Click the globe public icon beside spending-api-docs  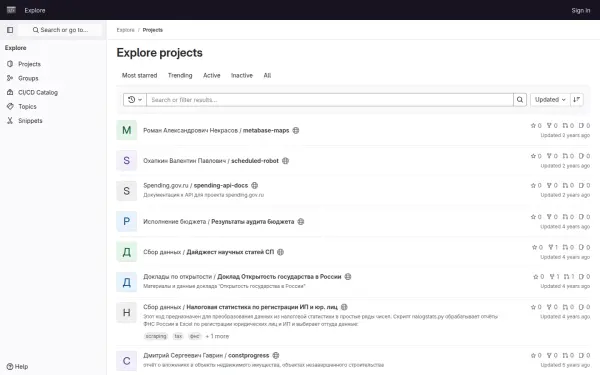coord(254,185)
